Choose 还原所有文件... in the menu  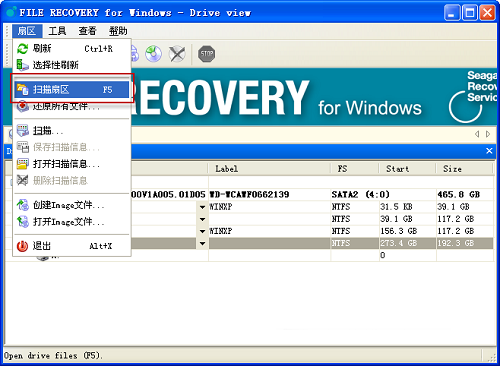click(x=72, y=106)
